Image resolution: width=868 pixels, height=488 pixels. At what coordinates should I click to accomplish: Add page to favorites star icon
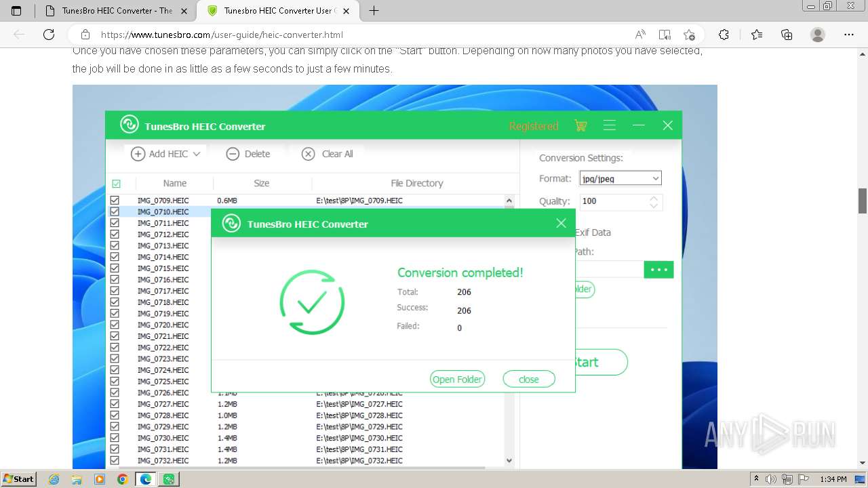690,35
